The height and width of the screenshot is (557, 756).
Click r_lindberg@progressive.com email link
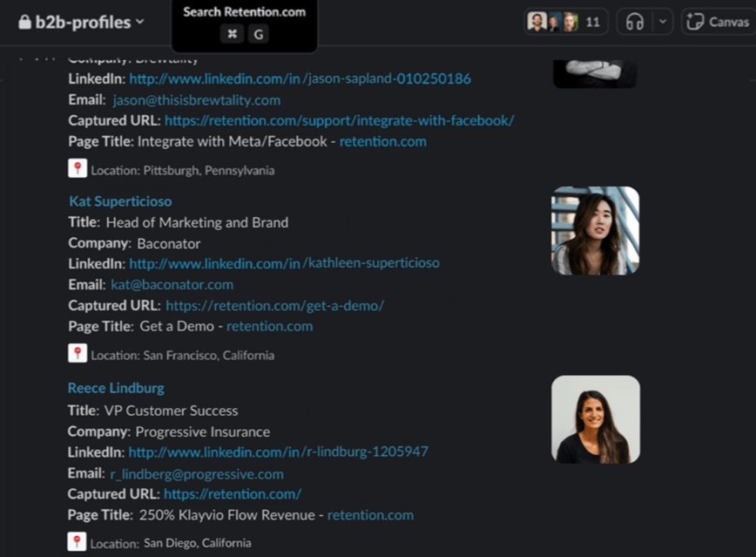[197, 474]
